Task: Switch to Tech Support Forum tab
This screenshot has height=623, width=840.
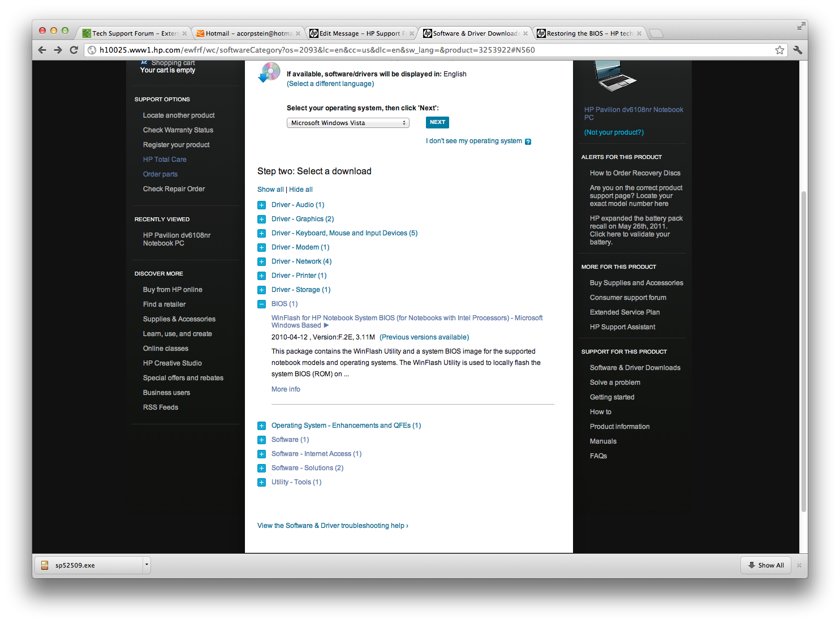Action: point(133,33)
